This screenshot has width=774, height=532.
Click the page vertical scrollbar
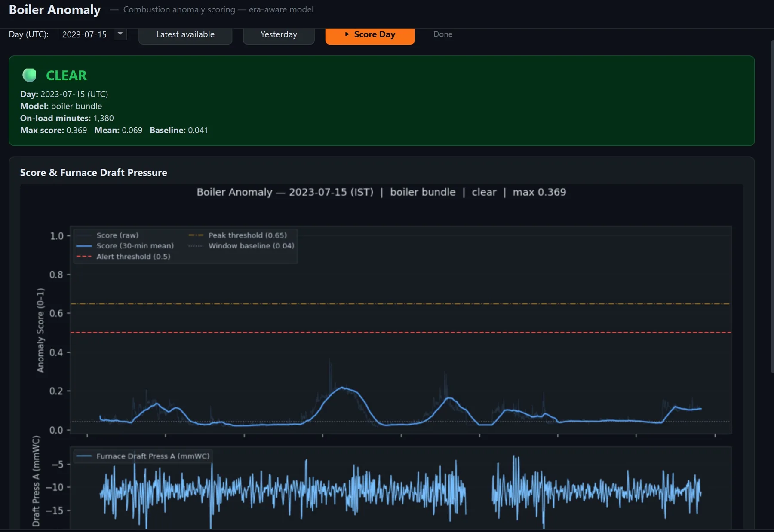(x=771, y=206)
